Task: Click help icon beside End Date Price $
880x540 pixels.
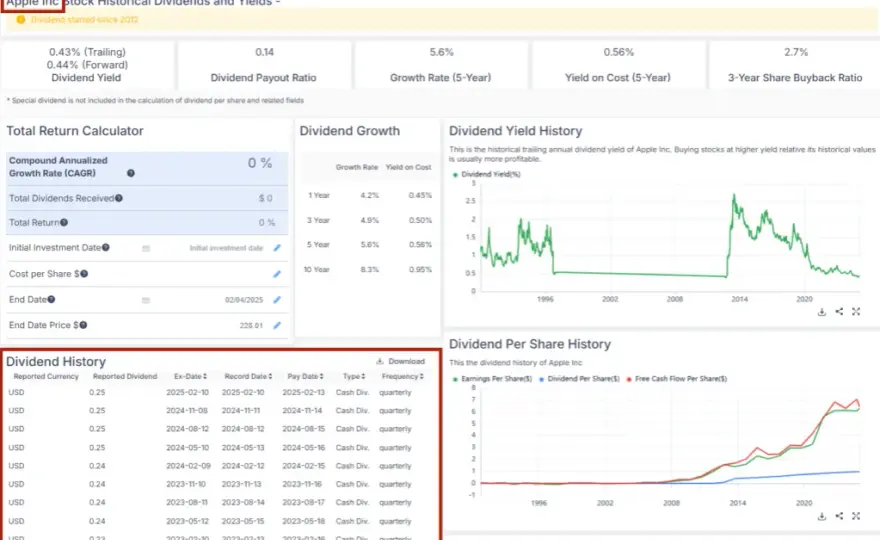Action: (83, 325)
